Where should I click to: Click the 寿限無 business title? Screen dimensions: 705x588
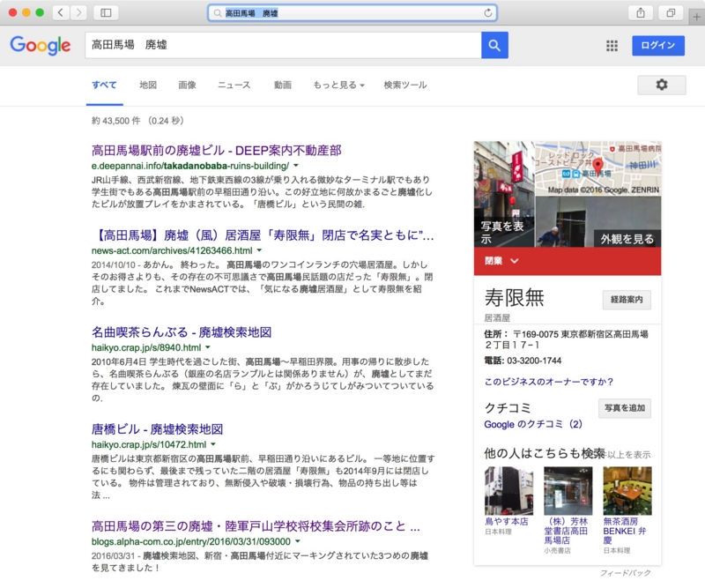tap(515, 297)
